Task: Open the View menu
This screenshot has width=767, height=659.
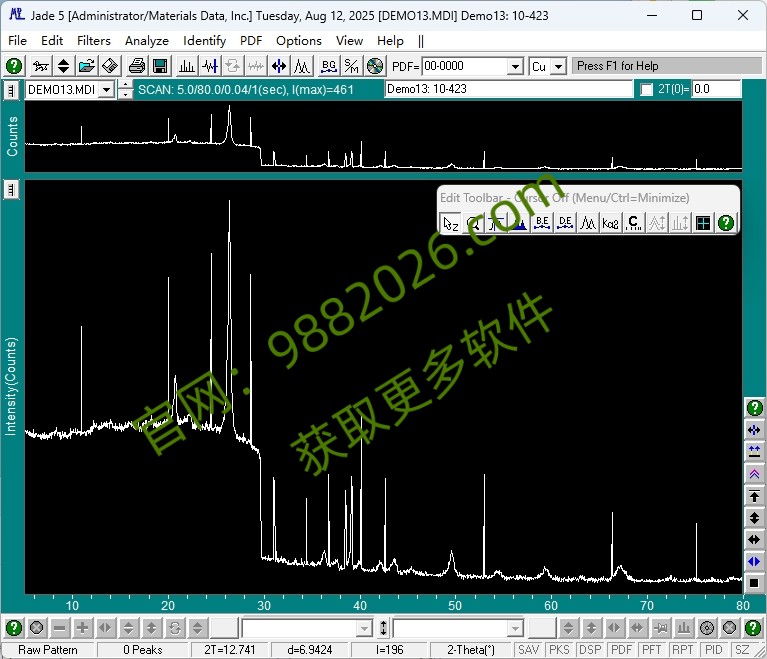Action: click(x=349, y=41)
